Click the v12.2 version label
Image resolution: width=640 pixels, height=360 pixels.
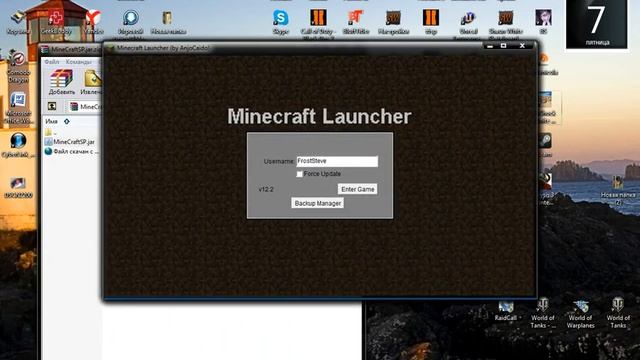point(266,189)
